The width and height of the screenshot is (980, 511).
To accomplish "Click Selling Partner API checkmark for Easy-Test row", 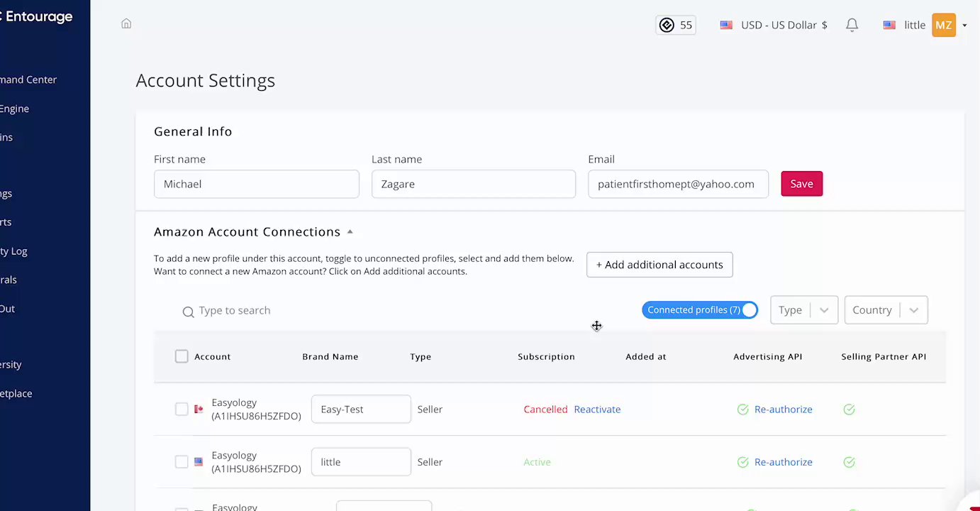I will click(849, 410).
